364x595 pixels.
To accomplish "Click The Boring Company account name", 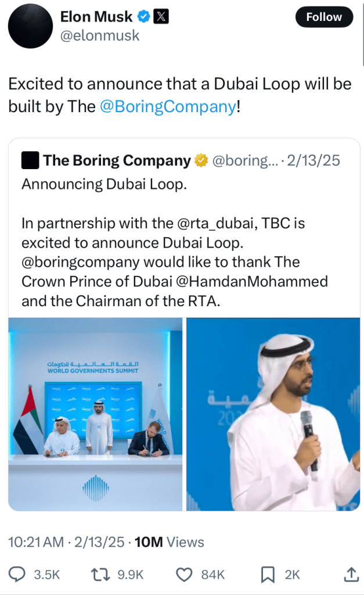I will coord(117,161).
